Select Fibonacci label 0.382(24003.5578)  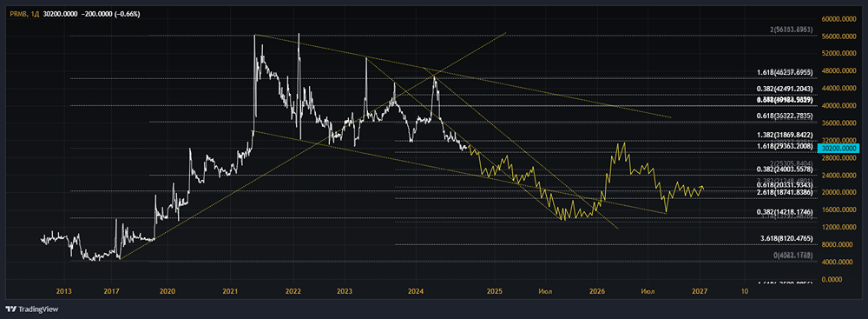[x=785, y=169]
